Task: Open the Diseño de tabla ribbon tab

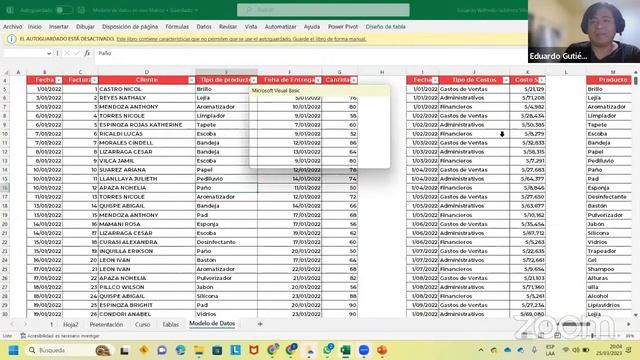Action: coord(385,27)
